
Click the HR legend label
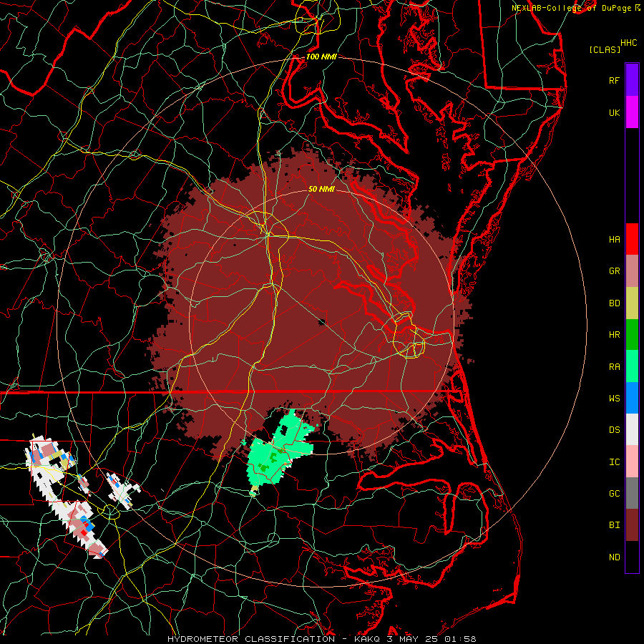pos(614,335)
